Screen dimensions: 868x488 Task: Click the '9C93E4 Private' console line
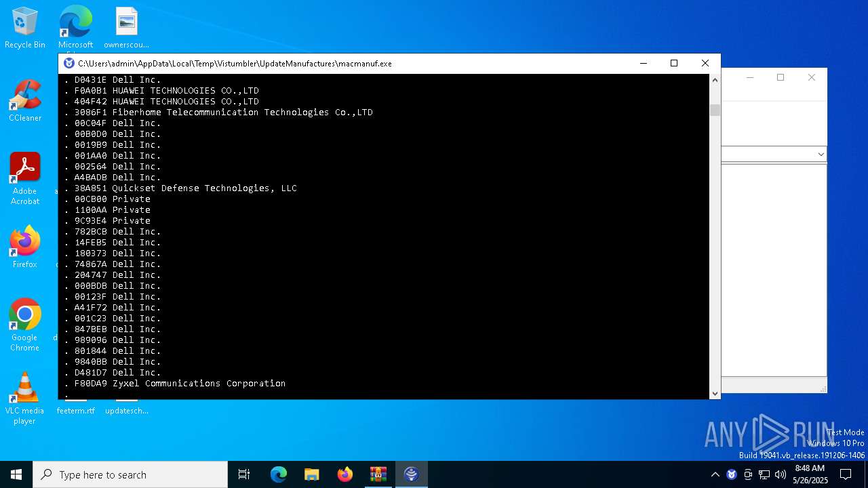pyautogui.click(x=107, y=221)
